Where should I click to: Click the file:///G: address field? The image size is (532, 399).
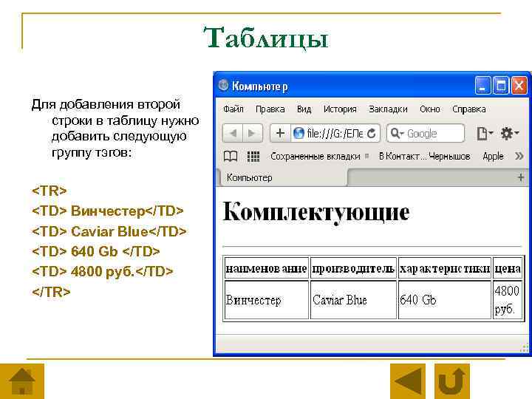pos(335,133)
